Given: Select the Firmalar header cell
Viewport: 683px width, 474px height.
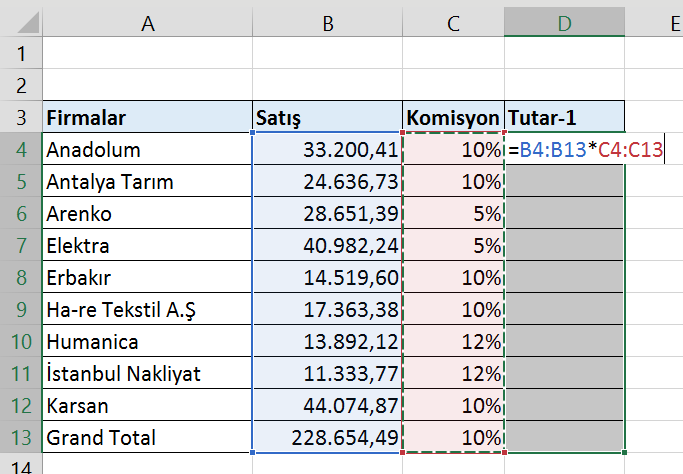Looking at the screenshot, I should [x=146, y=118].
